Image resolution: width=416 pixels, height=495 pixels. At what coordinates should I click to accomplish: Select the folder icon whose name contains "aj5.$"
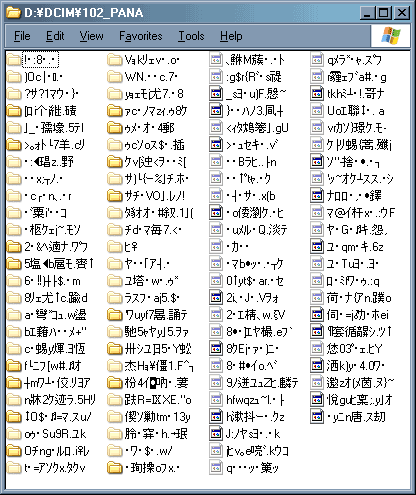pos(115,298)
